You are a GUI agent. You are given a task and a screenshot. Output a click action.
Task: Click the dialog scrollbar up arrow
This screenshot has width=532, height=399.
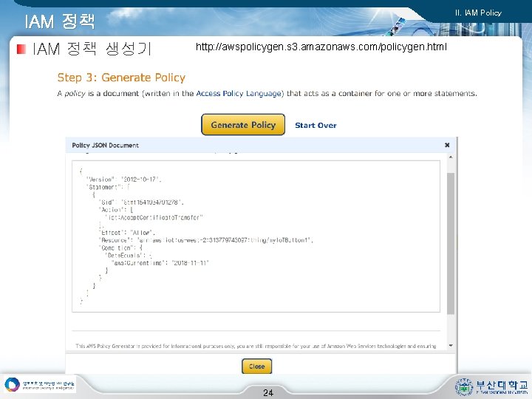point(451,157)
